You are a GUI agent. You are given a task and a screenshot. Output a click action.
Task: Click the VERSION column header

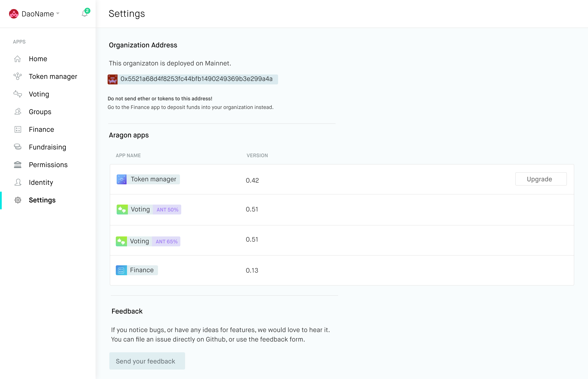click(x=257, y=155)
